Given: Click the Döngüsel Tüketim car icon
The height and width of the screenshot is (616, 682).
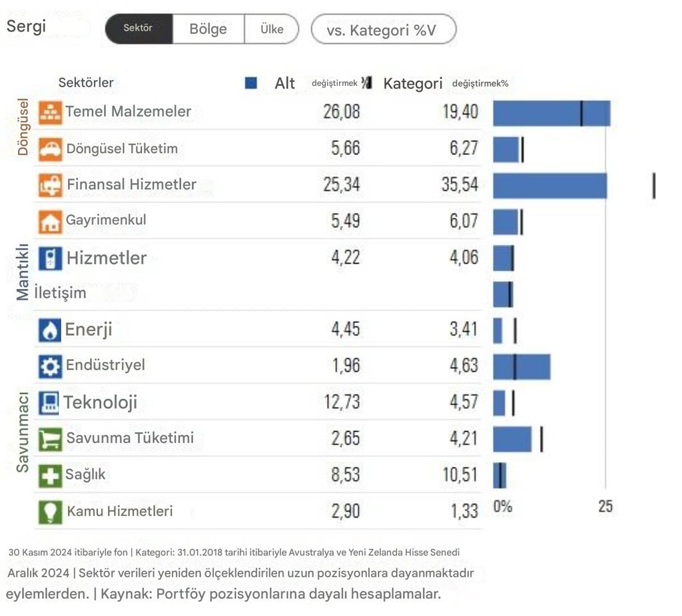Looking at the screenshot, I should pos(50,149).
